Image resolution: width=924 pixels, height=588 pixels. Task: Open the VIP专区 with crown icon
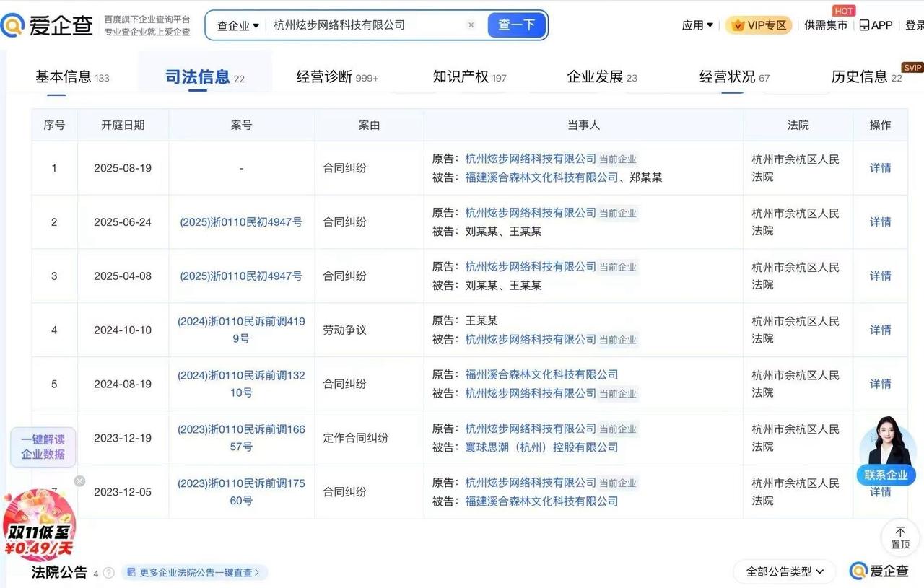click(757, 25)
